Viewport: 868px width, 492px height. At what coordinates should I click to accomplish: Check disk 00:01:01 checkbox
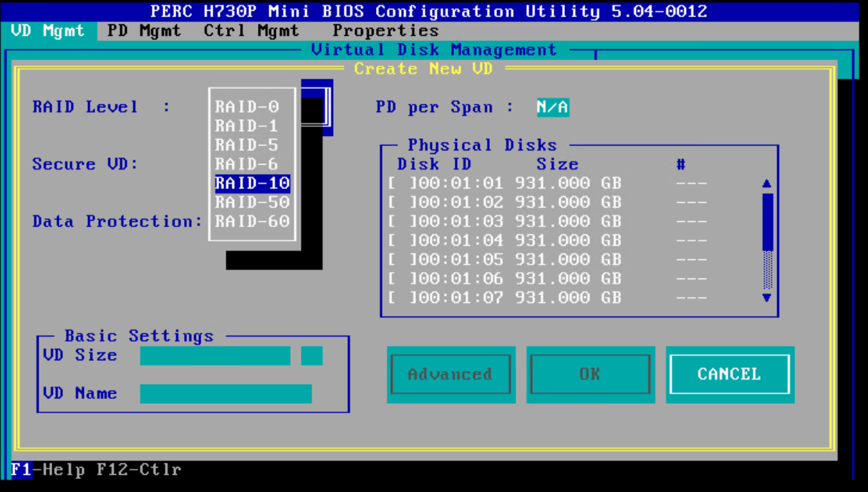(x=402, y=183)
